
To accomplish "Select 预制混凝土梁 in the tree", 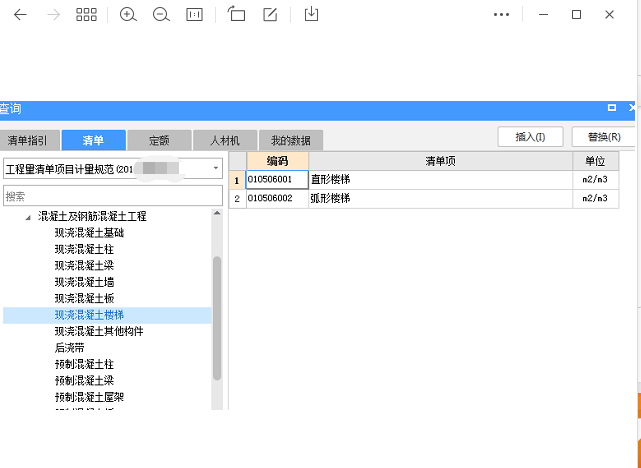I will [84, 381].
